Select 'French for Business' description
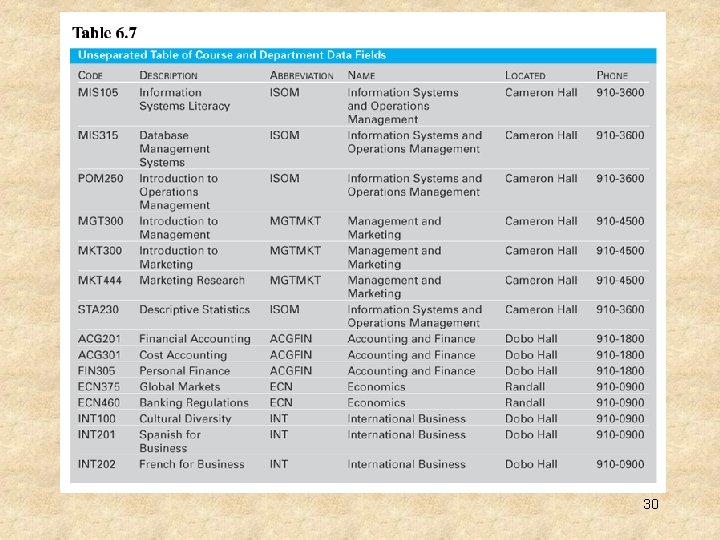The height and width of the screenshot is (540, 720). (192, 464)
